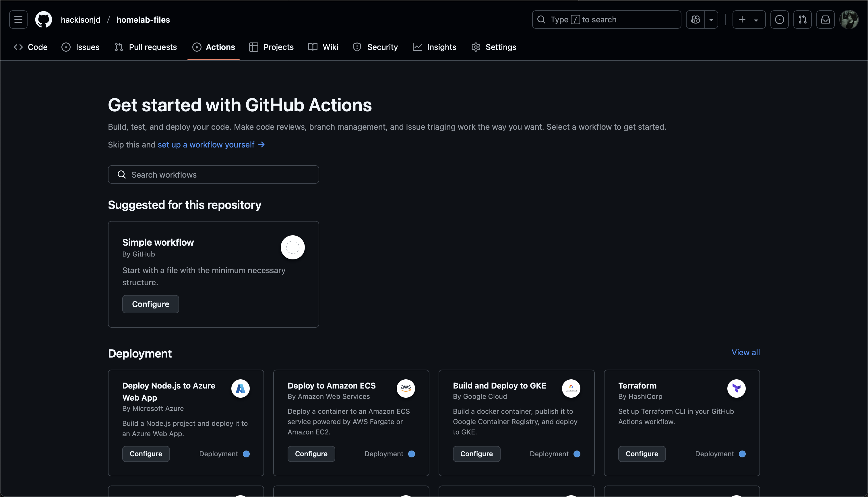Click Deployment label on Amazon ECS card
Viewport: 868px width, 497px height.
384,454
